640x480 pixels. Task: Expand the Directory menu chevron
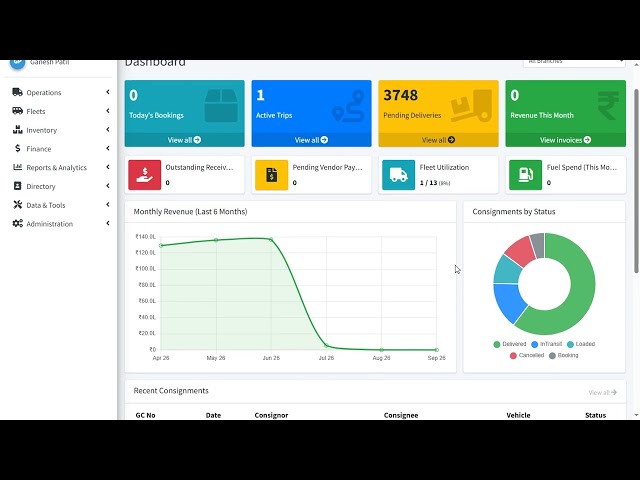pyautogui.click(x=108, y=186)
